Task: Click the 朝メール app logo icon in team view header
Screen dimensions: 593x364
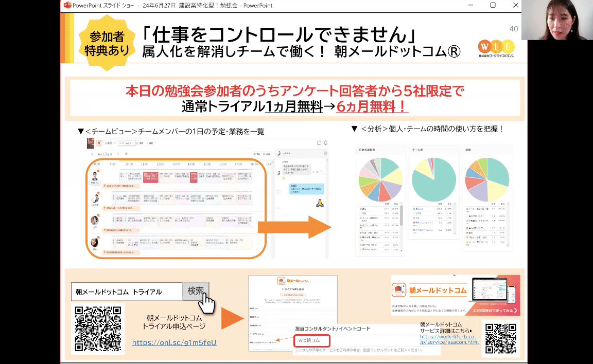Action: pos(99,143)
